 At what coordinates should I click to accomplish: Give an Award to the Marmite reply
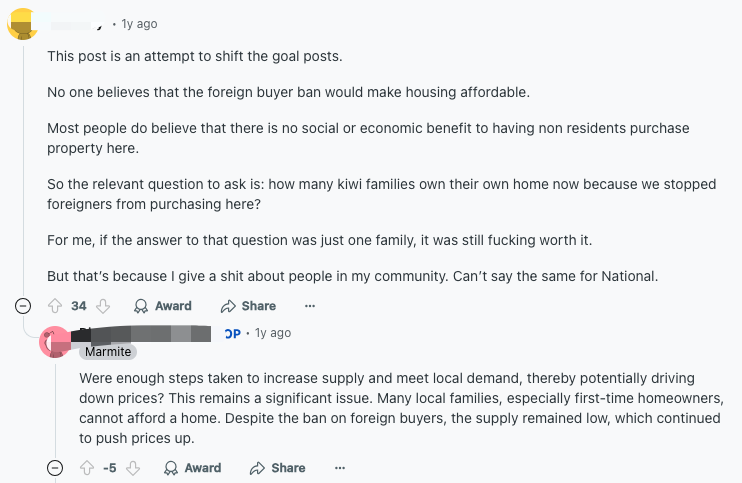tap(193, 468)
